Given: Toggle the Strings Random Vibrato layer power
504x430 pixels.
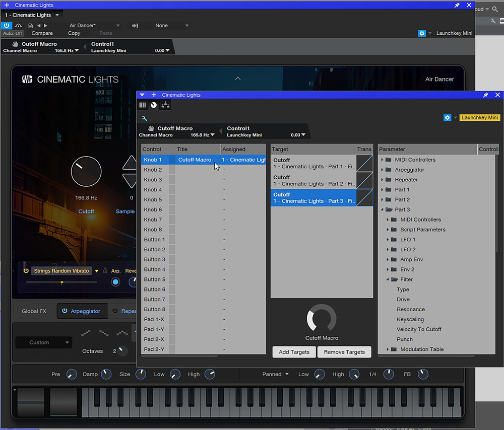Looking at the screenshot, I should click(x=26, y=271).
